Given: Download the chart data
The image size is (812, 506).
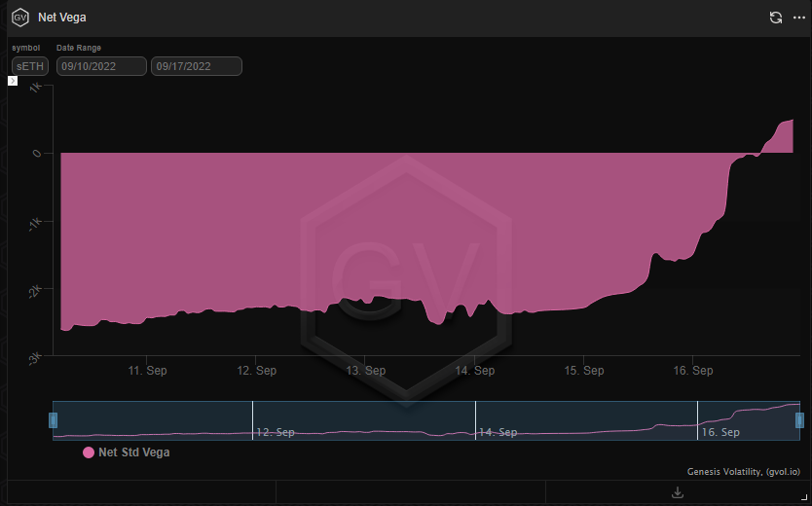Looking at the screenshot, I should [678, 492].
